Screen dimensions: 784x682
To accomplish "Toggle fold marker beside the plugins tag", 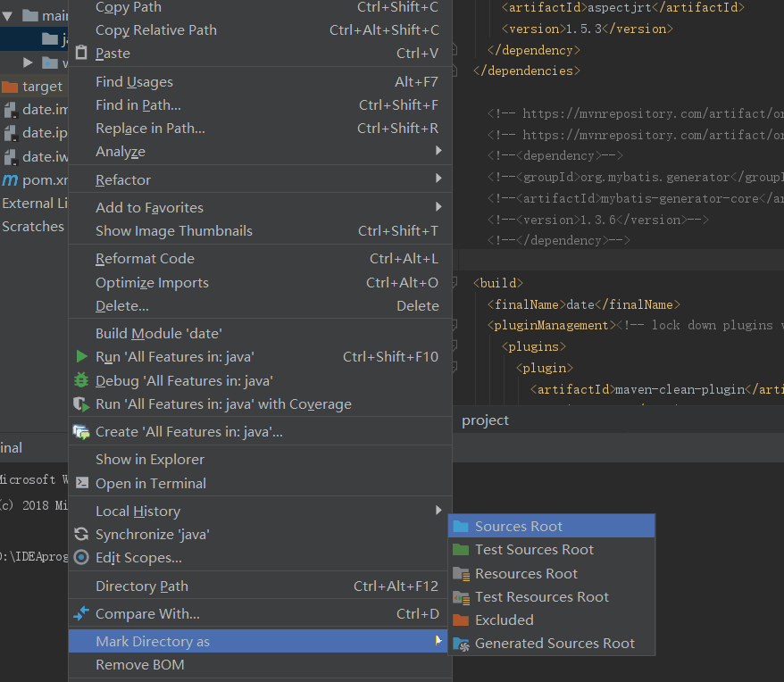I will pyautogui.click(x=455, y=346).
